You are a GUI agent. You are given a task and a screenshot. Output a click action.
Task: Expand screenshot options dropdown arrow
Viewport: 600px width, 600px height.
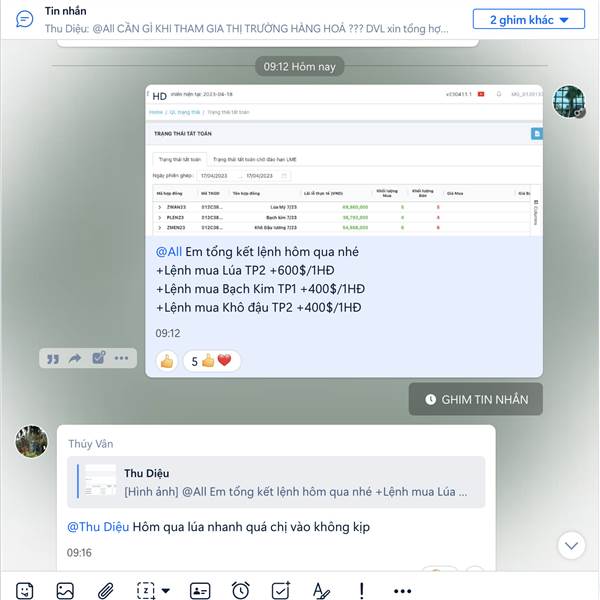click(x=166, y=590)
